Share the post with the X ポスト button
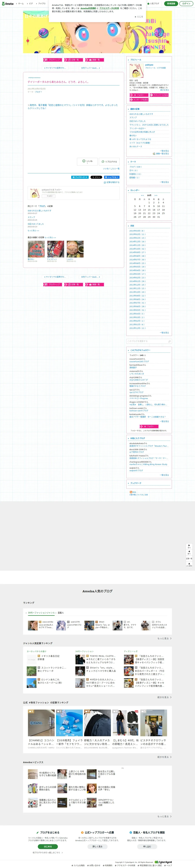This screenshot has width=195, height=868. pos(96,177)
